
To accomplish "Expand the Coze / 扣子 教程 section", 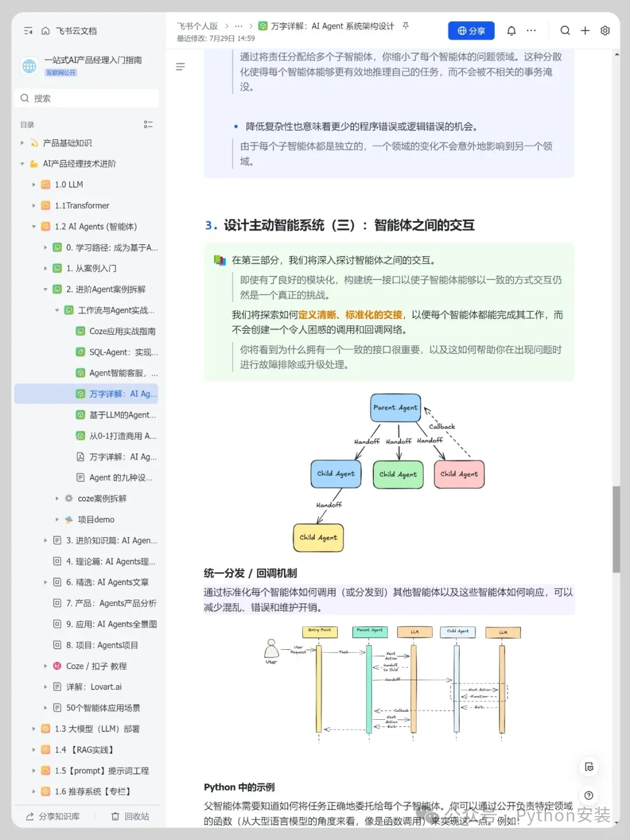I will tap(45, 666).
